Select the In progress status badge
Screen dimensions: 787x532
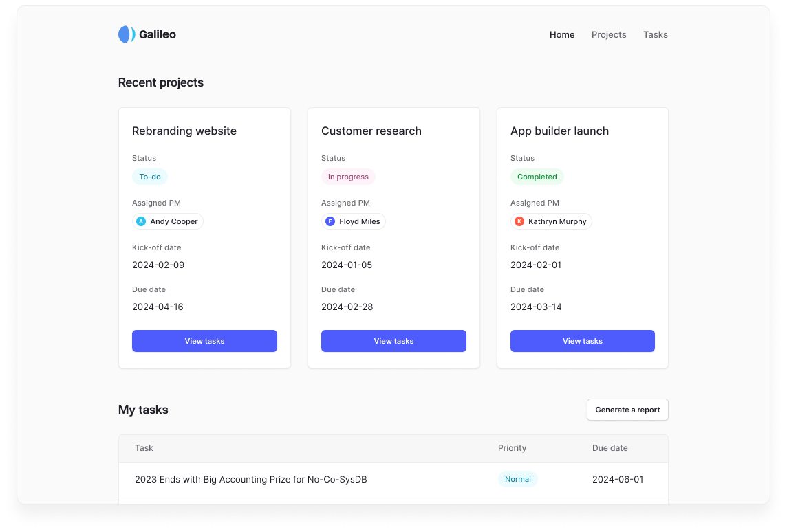[348, 177]
